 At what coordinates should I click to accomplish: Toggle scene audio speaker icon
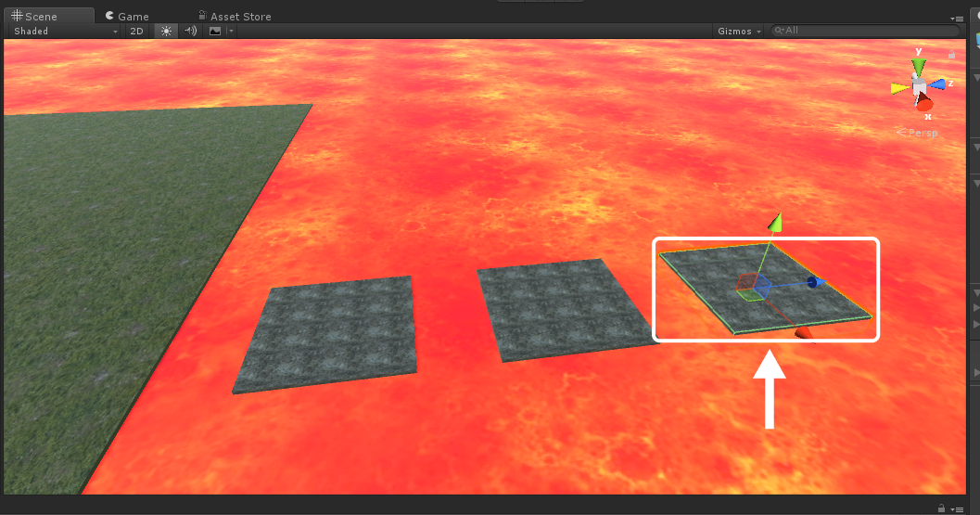coord(191,31)
